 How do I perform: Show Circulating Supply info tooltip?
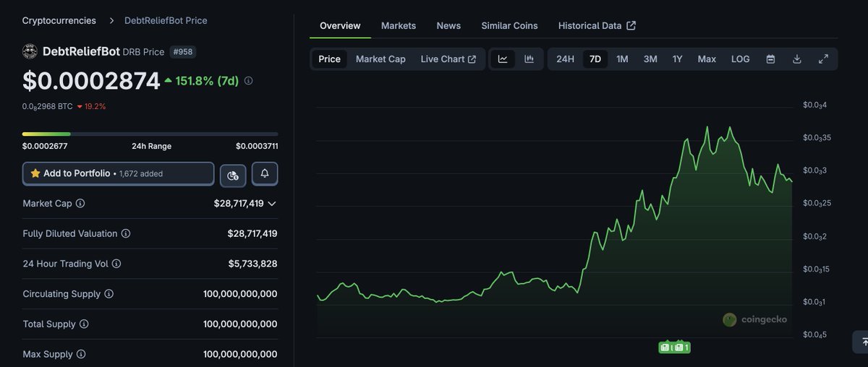[x=109, y=294]
